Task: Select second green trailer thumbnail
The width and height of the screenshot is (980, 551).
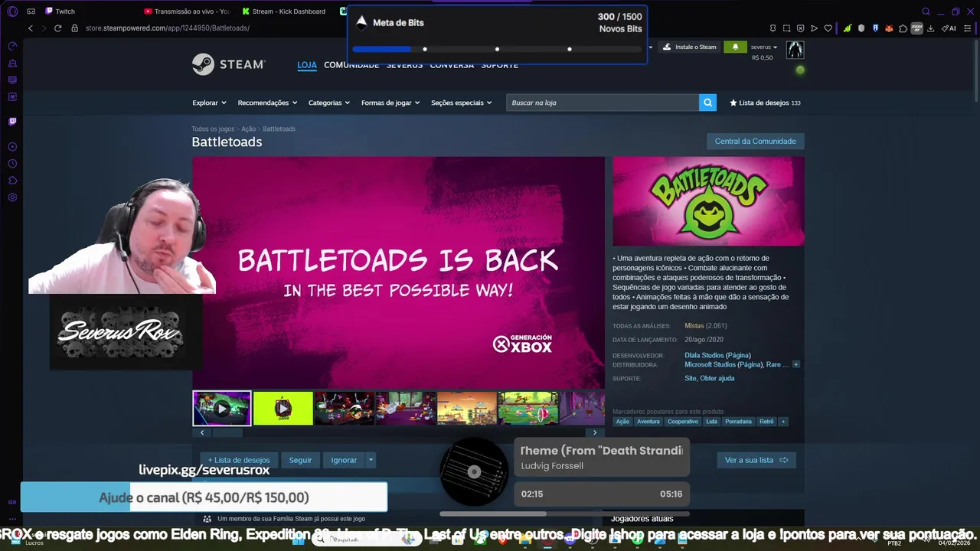Action: click(283, 409)
